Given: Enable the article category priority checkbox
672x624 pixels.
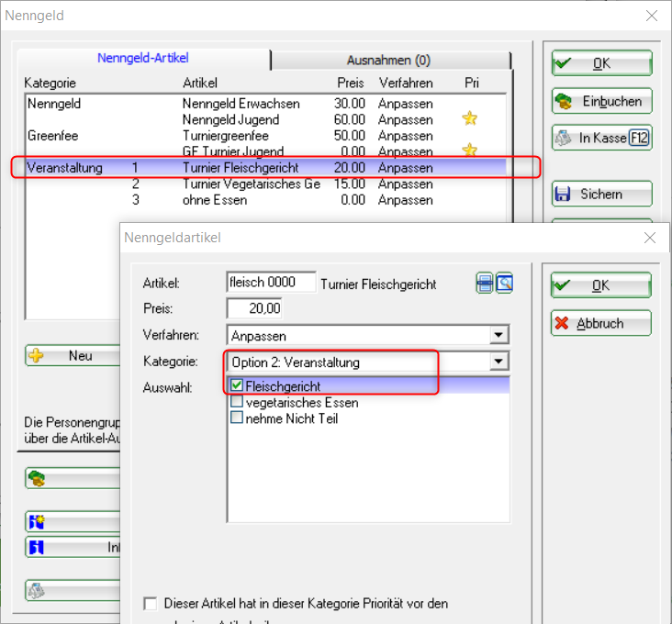Looking at the screenshot, I should (151, 604).
